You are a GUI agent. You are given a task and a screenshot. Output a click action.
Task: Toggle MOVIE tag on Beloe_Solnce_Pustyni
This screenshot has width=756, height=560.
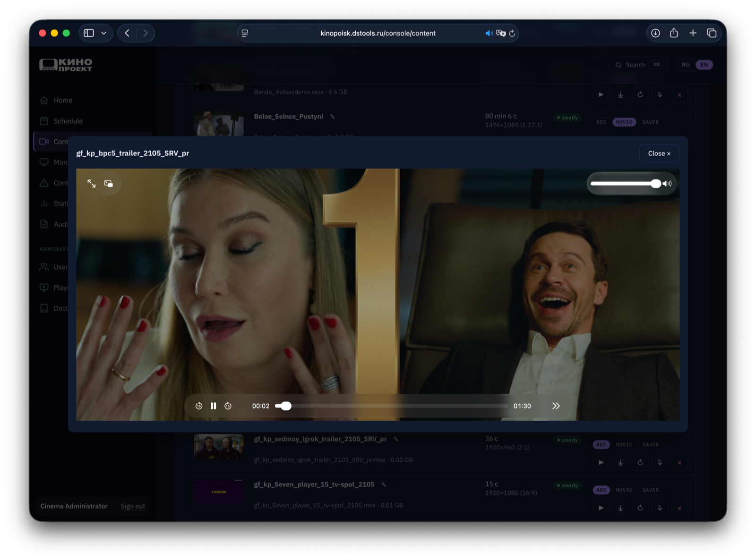point(624,122)
